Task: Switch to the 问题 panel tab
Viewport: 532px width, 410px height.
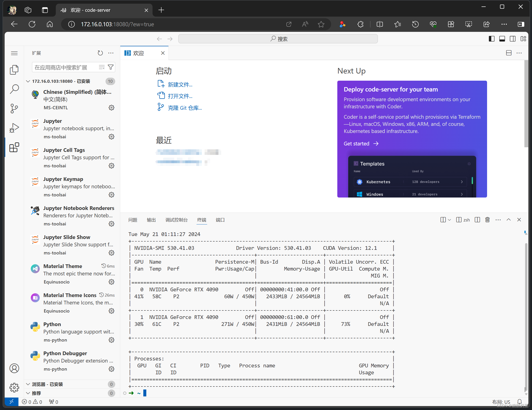Action: click(x=133, y=220)
